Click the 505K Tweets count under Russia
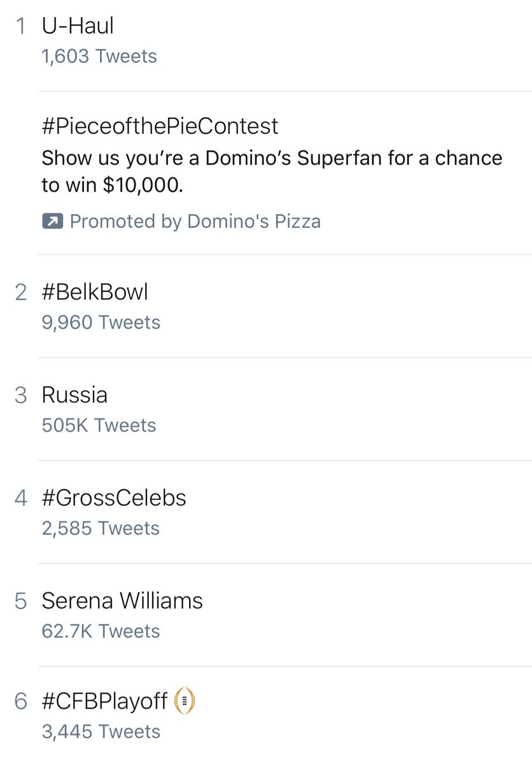The width and height of the screenshot is (532, 764). [99, 425]
